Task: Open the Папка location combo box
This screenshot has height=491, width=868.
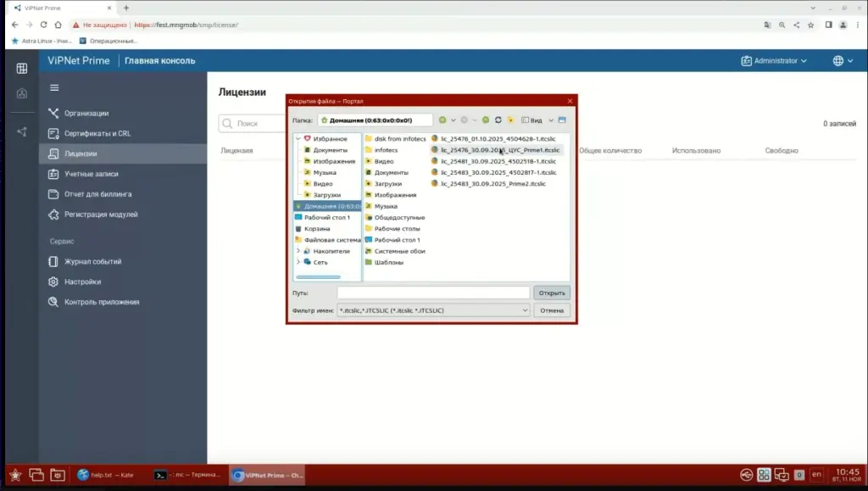Action: [x=375, y=120]
